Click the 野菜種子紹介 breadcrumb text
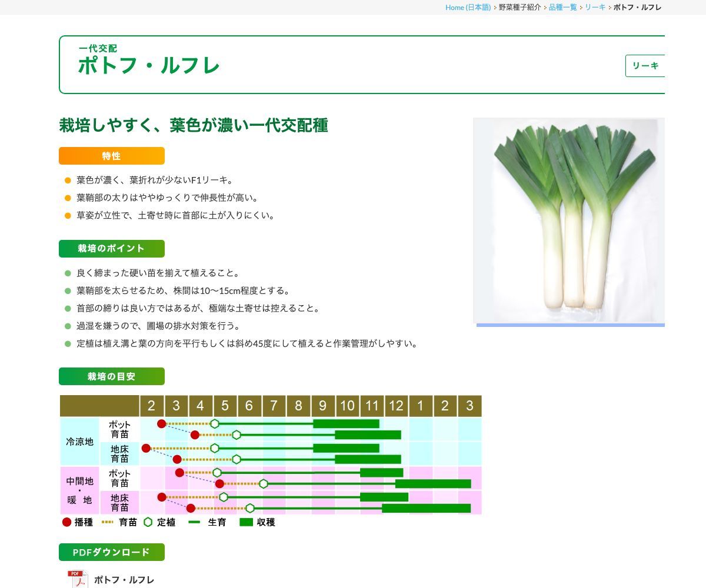Screen dimensions: 706x588 (x=519, y=8)
